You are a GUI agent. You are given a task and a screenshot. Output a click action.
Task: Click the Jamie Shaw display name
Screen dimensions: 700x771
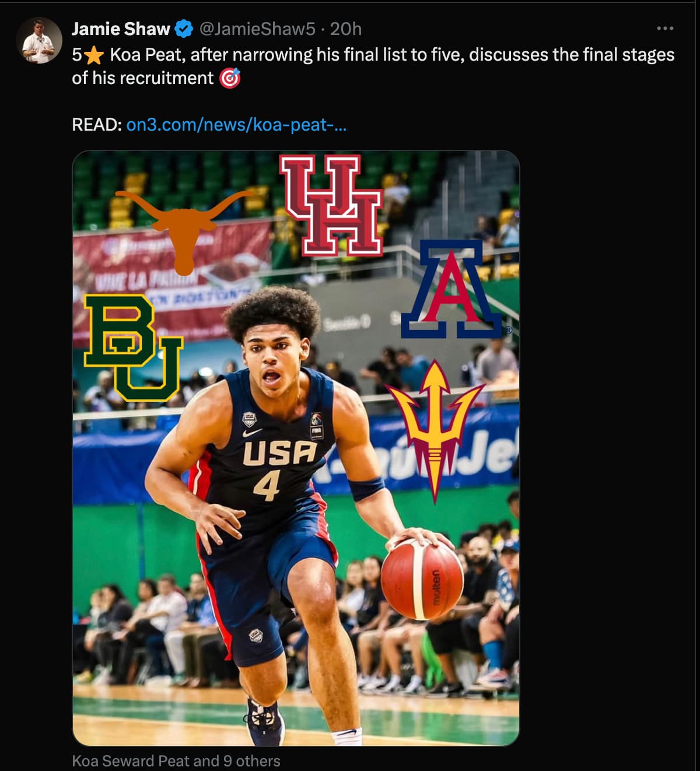(121, 29)
